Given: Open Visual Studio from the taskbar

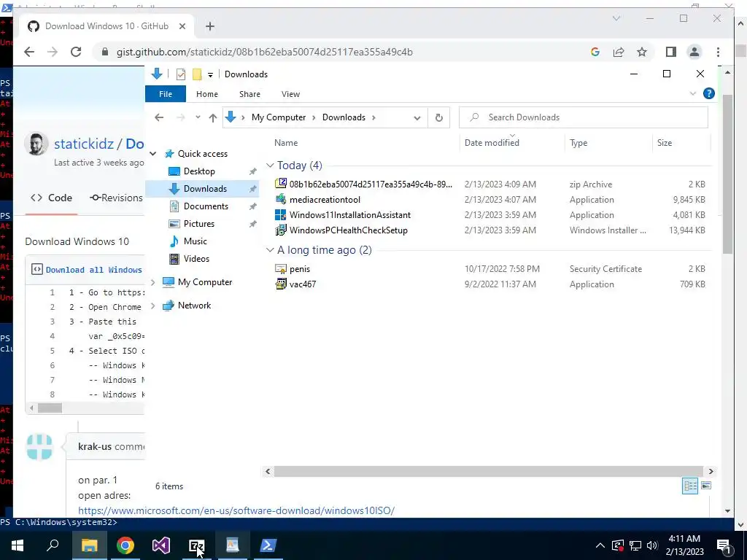Looking at the screenshot, I should [x=161, y=545].
